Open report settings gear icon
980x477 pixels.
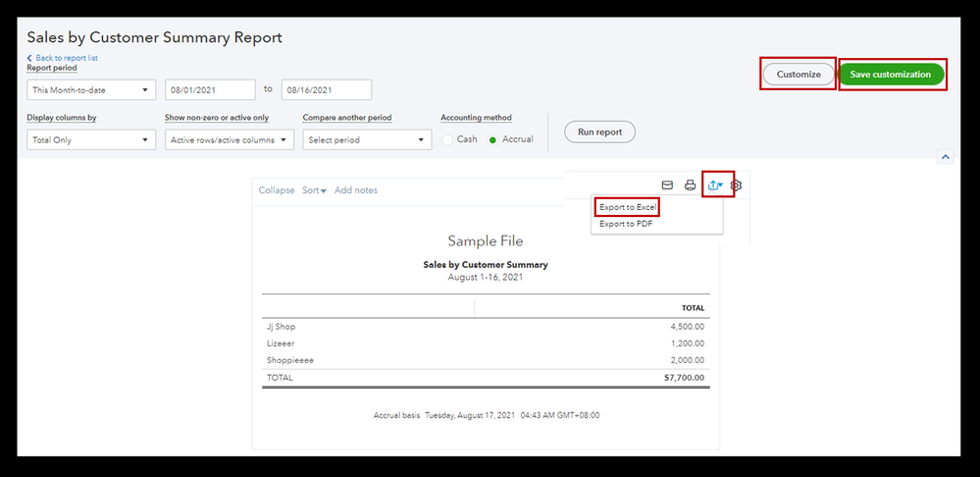pos(738,185)
